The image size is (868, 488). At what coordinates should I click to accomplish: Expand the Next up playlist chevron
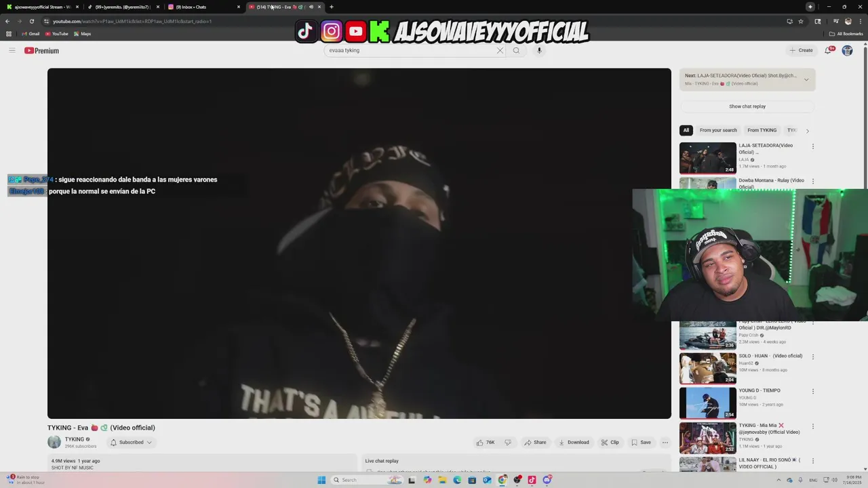tap(806, 80)
